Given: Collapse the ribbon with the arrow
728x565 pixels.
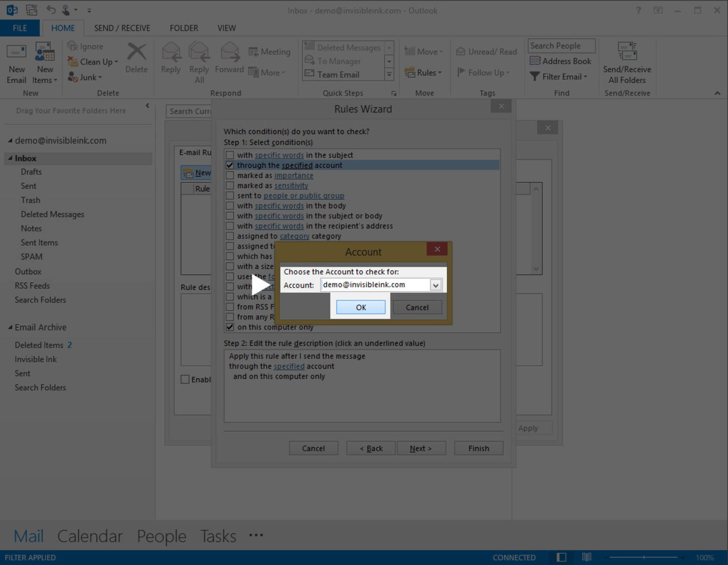Looking at the screenshot, I should tap(717, 93).
